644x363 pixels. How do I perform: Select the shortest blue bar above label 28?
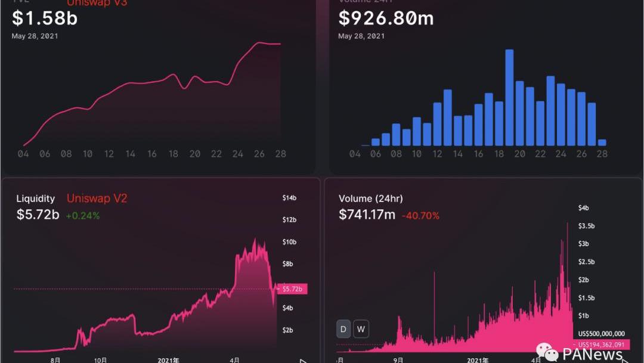point(602,143)
